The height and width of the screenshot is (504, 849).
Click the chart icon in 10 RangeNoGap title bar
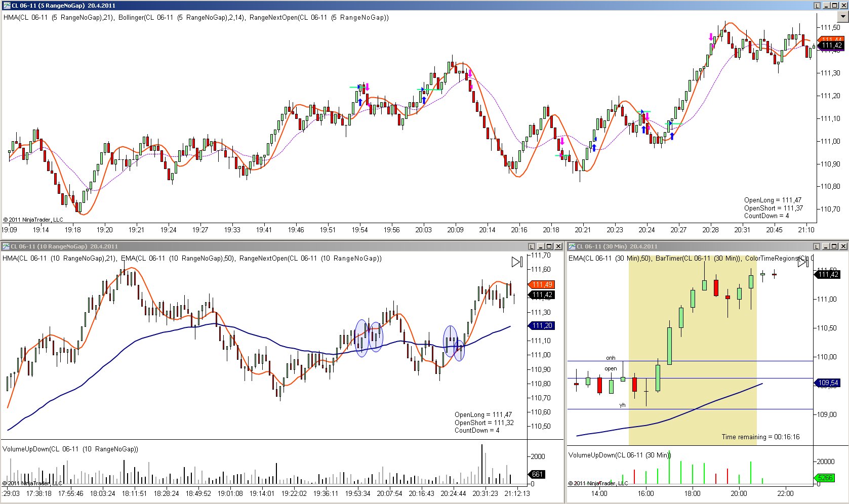[6, 246]
